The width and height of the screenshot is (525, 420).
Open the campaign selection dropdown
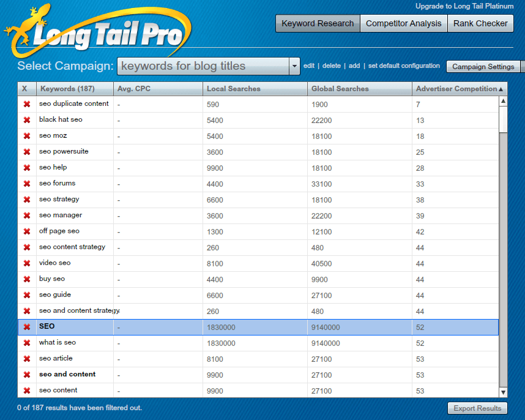coord(294,66)
